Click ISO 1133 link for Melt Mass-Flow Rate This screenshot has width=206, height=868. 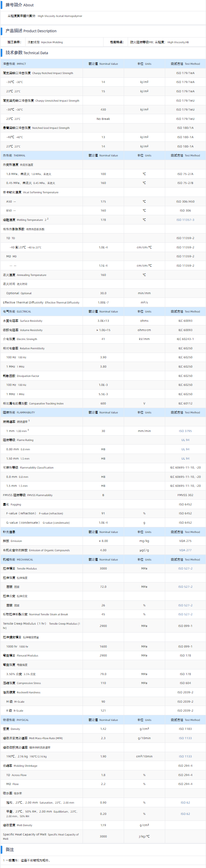185,738
